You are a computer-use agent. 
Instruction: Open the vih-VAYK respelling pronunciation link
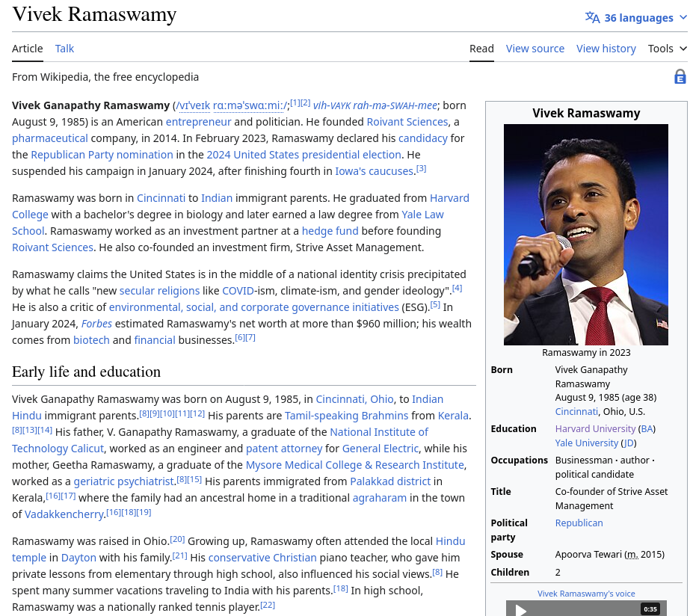click(375, 105)
